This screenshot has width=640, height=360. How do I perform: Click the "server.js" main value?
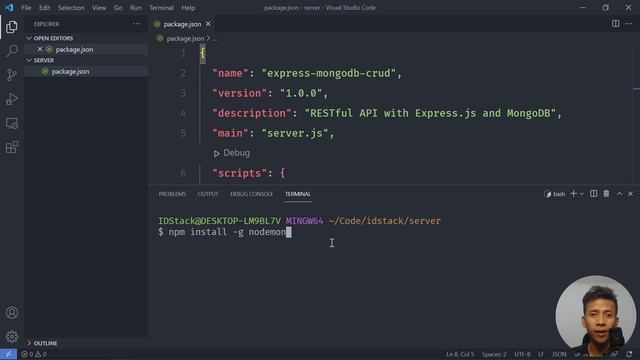[x=295, y=133]
